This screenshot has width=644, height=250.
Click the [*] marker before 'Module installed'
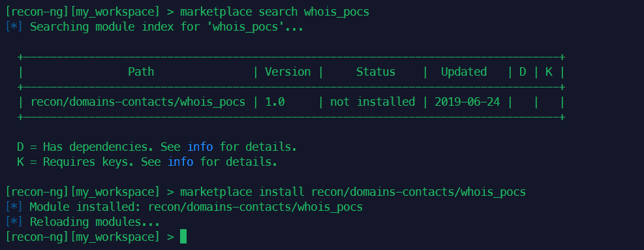(x=14, y=207)
